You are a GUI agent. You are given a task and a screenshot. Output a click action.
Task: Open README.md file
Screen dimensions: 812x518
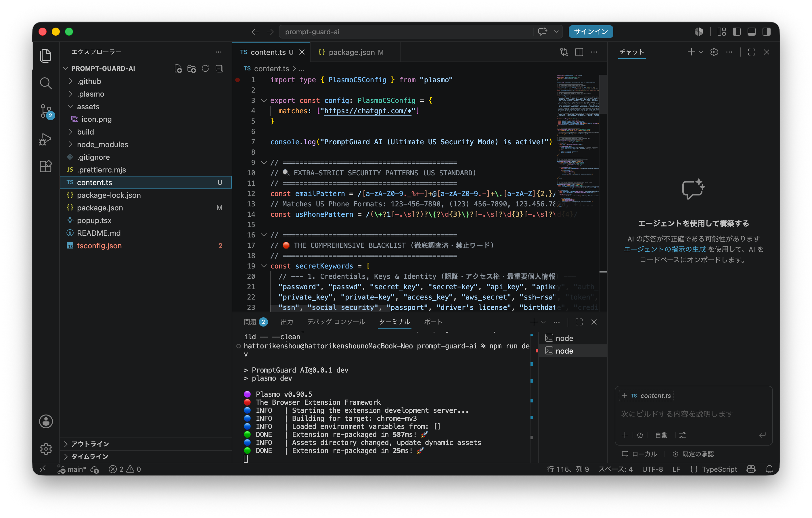(x=146, y=233)
